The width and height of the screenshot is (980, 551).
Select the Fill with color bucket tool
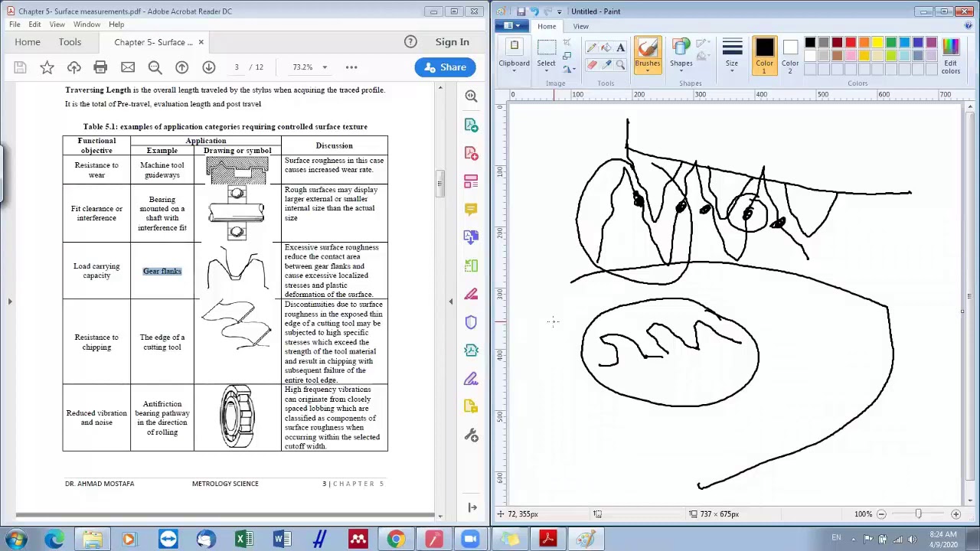[x=606, y=47]
